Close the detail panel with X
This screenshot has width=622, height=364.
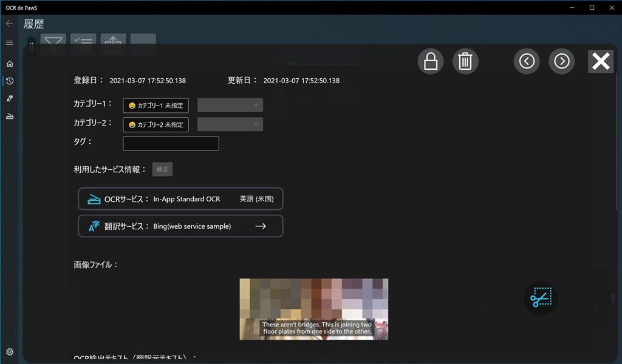point(601,61)
